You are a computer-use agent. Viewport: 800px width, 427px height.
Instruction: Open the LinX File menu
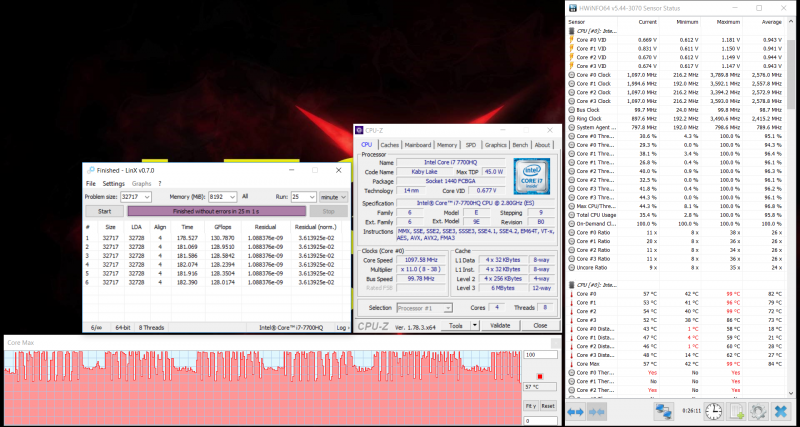[x=91, y=184]
